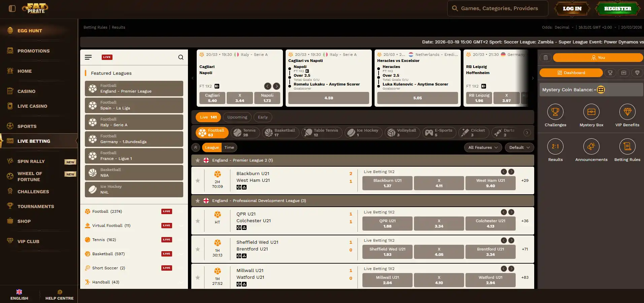Viewport: 644px width, 303px height.
Task: Expand +36 more markets QPR U21
Action: tap(525, 221)
